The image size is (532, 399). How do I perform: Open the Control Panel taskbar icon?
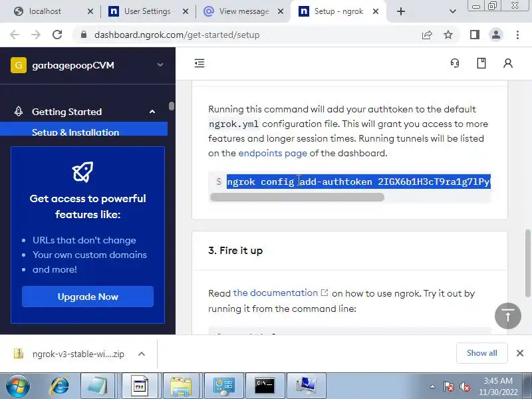[223, 386]
